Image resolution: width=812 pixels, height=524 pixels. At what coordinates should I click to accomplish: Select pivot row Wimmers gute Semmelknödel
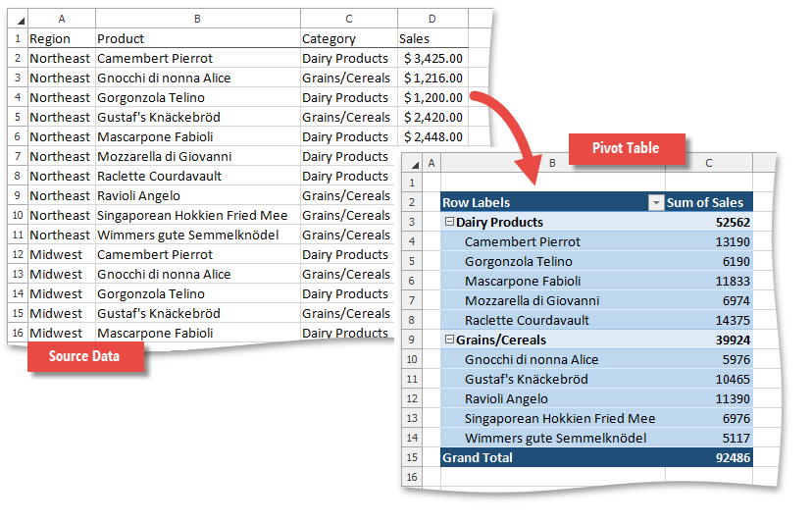pos(553,438)
